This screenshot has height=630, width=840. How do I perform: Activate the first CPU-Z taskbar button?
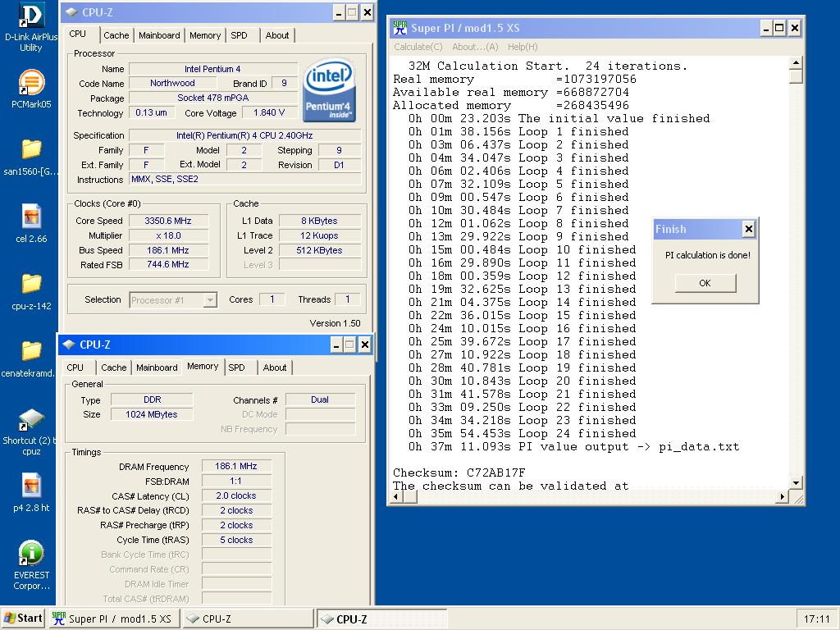[248, 619]
